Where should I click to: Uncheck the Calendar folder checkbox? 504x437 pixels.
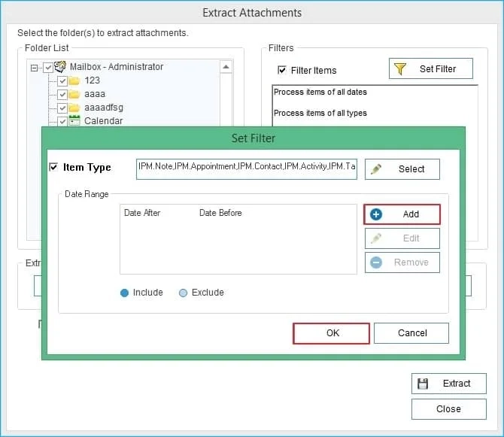62,121
